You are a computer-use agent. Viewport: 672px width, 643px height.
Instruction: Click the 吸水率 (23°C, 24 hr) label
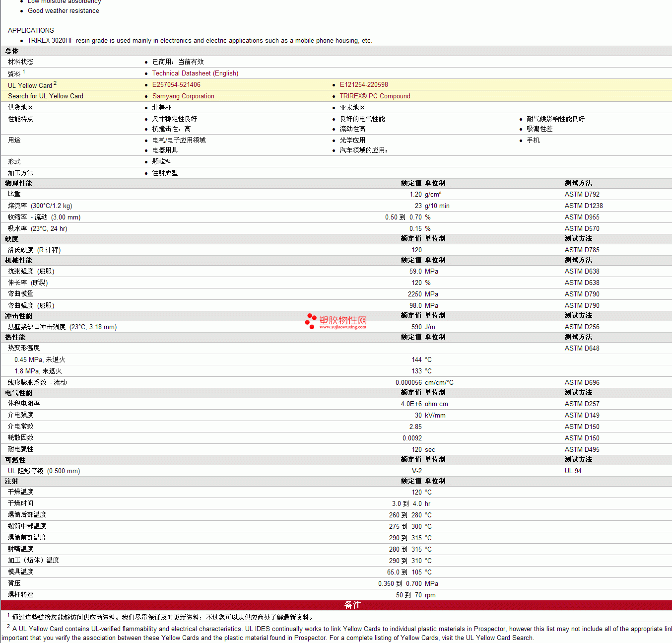pyautogui.click(x=37, y=229)
